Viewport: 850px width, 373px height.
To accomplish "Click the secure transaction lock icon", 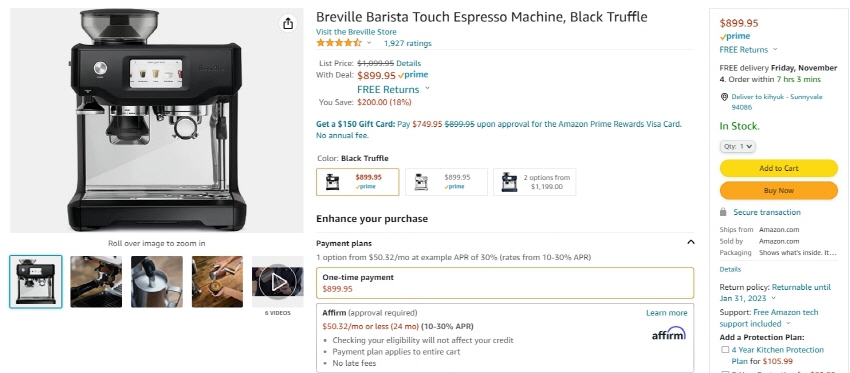I will click(x=723, y=212).
